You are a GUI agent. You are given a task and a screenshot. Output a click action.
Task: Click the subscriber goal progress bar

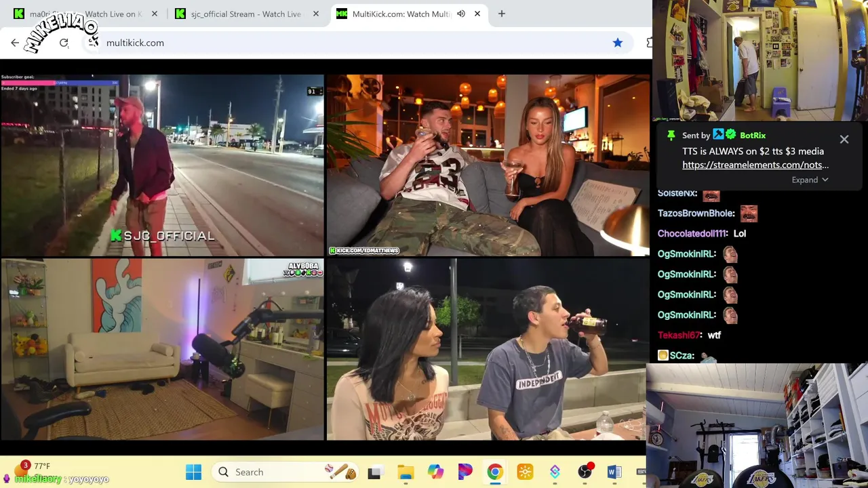[60, 83]
